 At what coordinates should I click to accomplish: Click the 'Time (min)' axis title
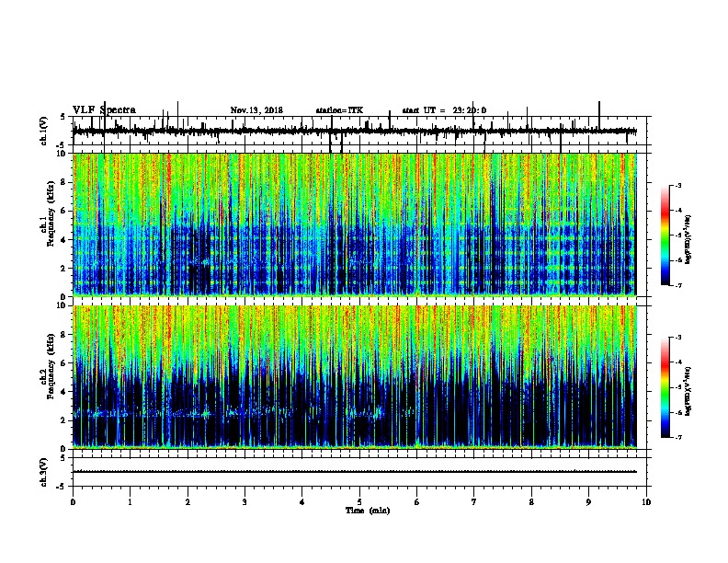coord(368,511)
